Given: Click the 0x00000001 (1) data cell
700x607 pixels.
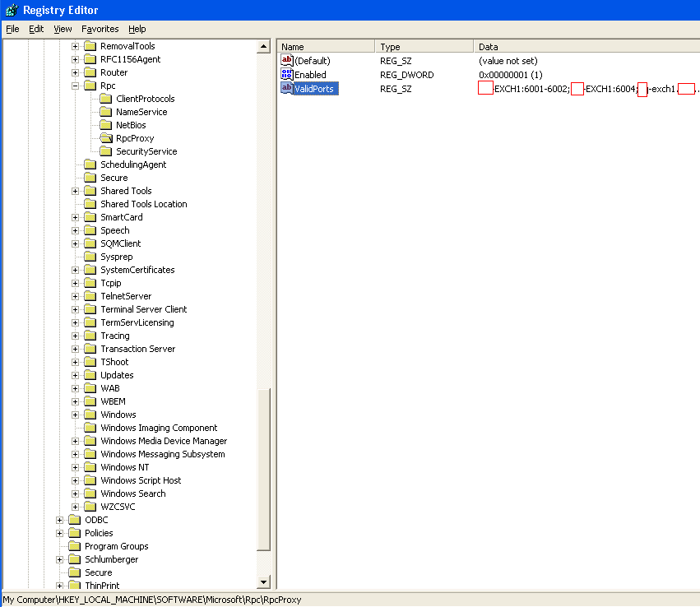Looking at the screenshot, I should click(x=510, y=75).
